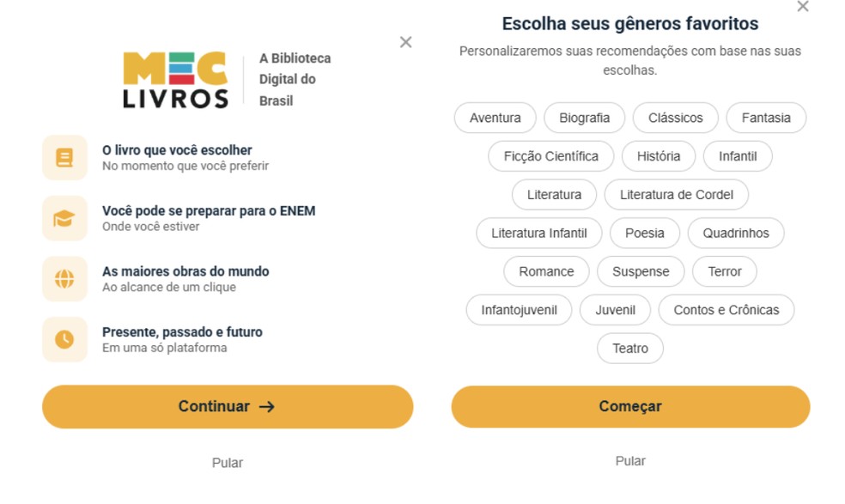Select the Ficção Científica genre
The width and height of the screenshot is (845, 504).
coord(550,156)
